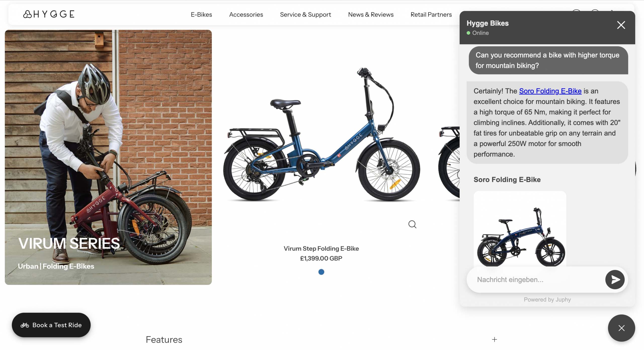Open the E-Bikes menu
Viewport: 644px width, 350px height.
pyautogui.click(x=201, y=15)
